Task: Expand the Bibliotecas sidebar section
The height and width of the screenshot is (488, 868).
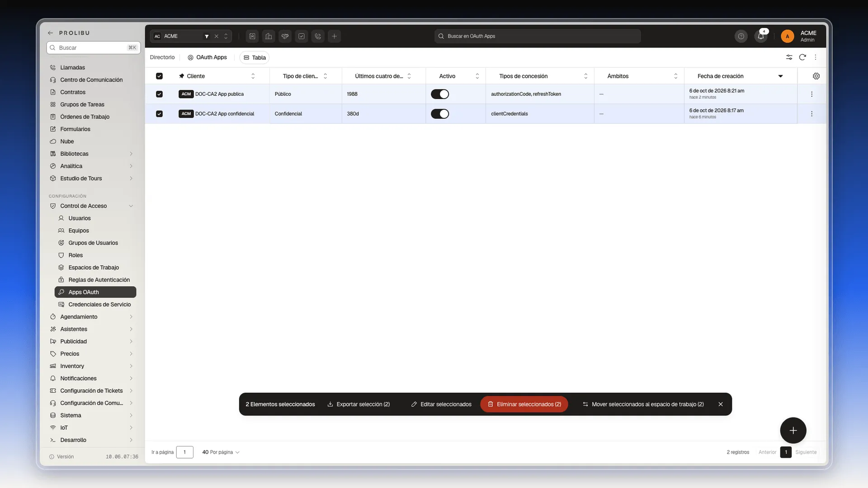Action: 92,154
